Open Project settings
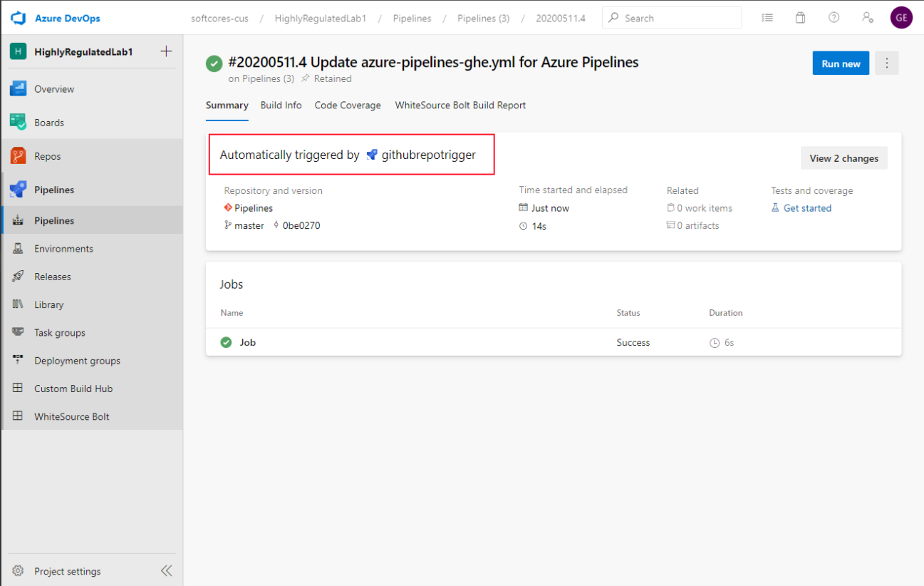 click(x=67, y=571)
